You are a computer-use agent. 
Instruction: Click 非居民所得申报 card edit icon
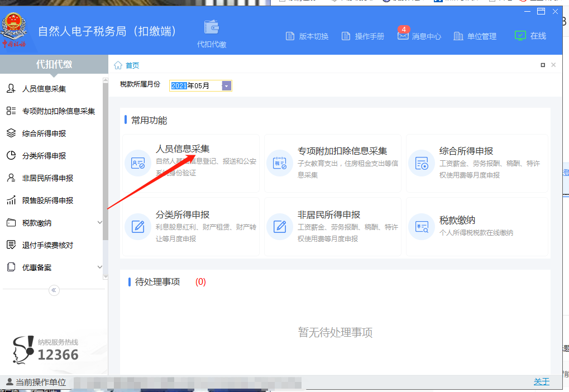point(280,227)
